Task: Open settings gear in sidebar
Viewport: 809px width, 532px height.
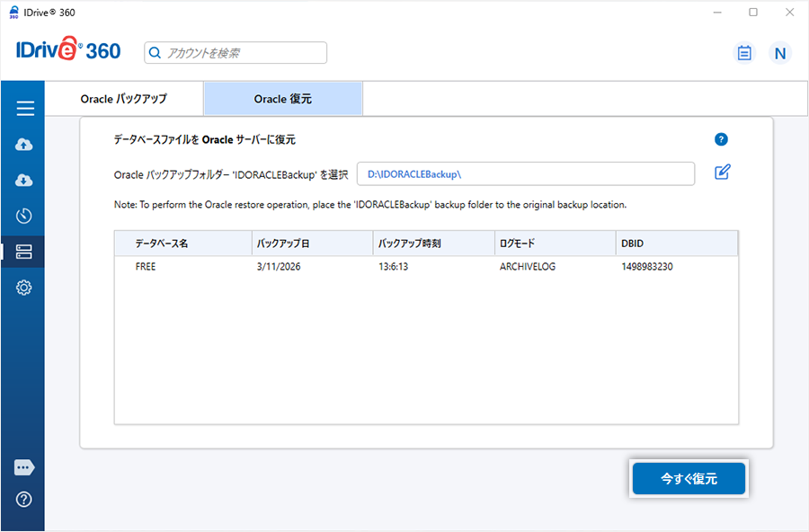Action: coord(24,288)
